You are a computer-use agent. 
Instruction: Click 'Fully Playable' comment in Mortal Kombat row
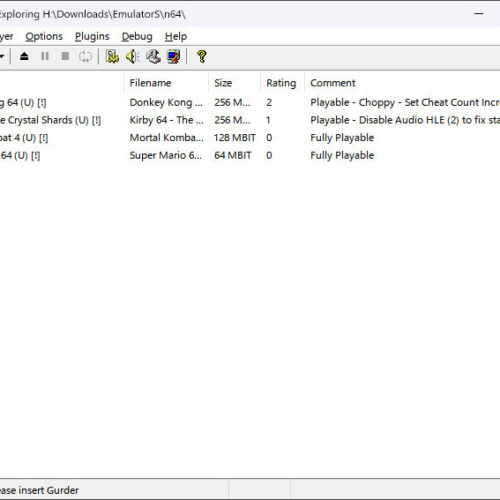(x=342, y=138)
